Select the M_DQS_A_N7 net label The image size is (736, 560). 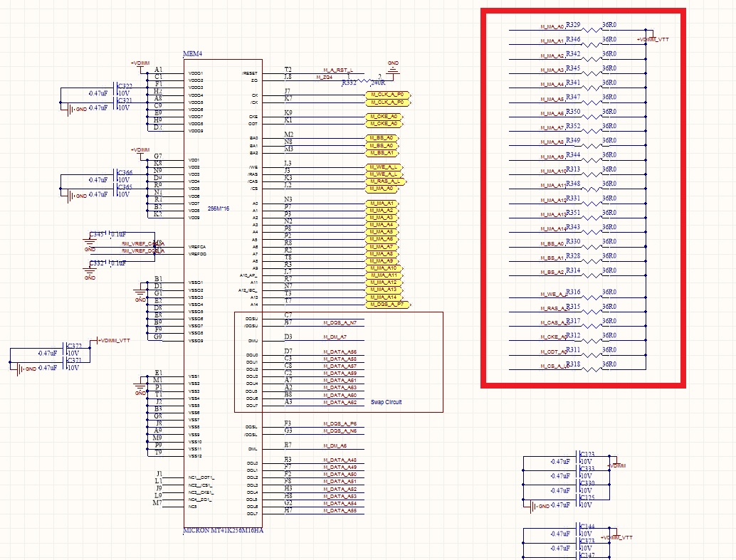[340, 323]
